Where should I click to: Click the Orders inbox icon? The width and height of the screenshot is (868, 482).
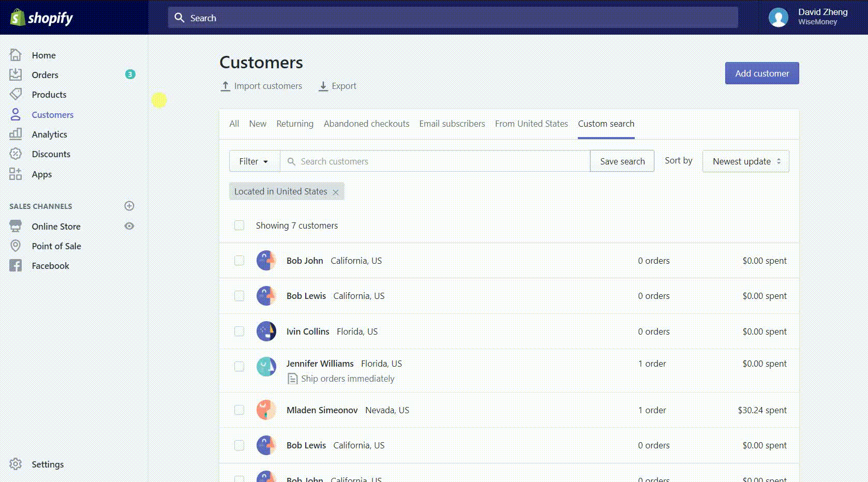coord(16,74)
